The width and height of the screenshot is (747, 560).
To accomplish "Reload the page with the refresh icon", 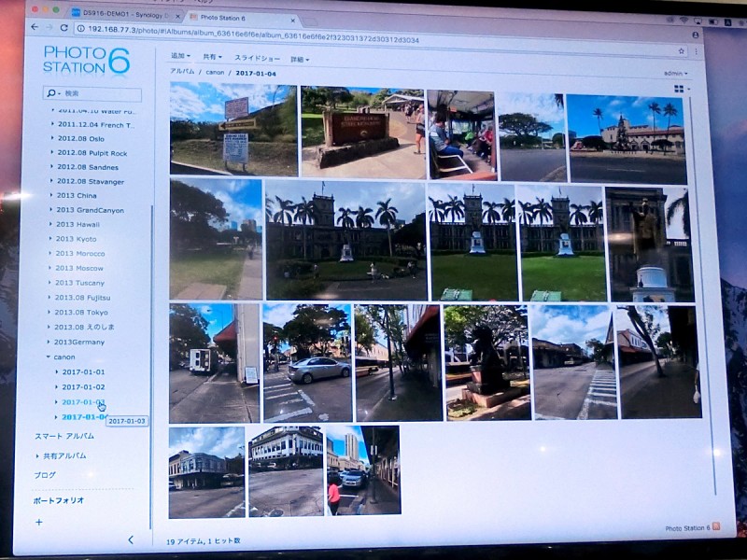I will [x=63, y=28].
